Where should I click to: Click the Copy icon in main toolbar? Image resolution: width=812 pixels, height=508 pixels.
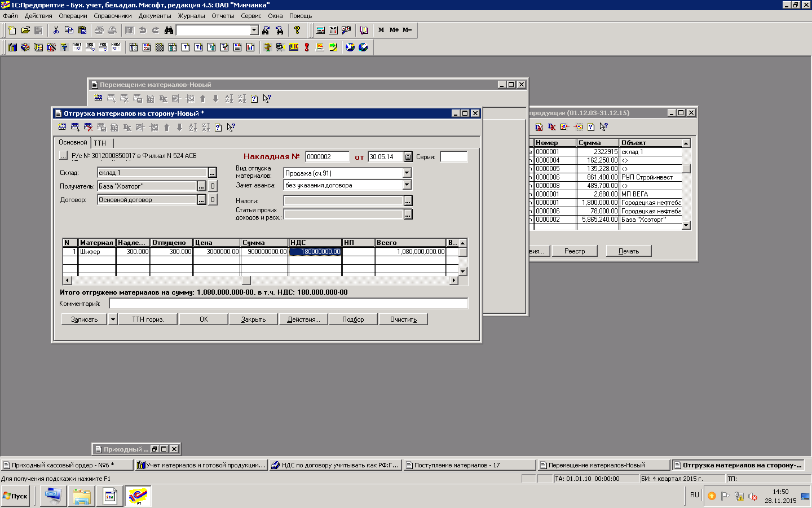[69, 30]
